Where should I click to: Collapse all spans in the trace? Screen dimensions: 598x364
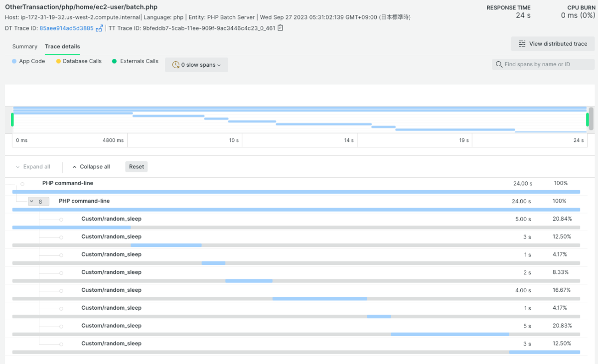tap(91, 167)
